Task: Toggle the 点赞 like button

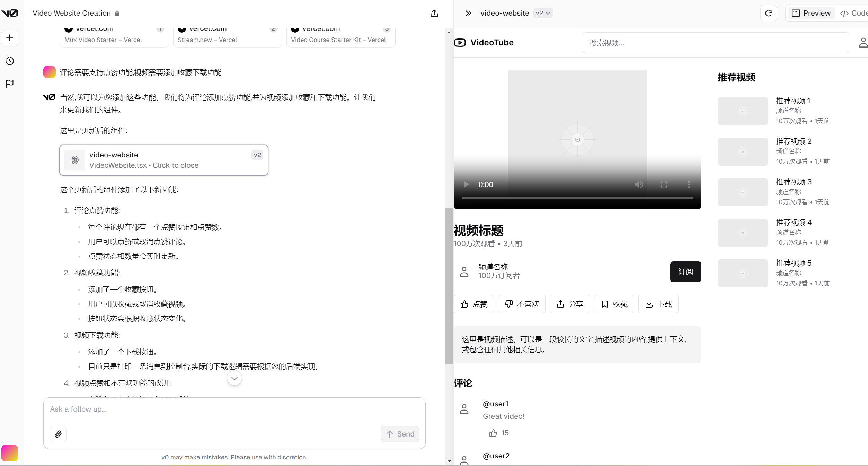Action: point(474,304)
